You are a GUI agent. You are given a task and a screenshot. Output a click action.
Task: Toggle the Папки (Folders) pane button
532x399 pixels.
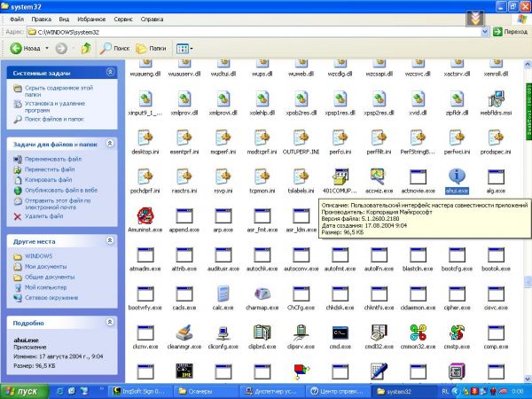tap(151, 48)
